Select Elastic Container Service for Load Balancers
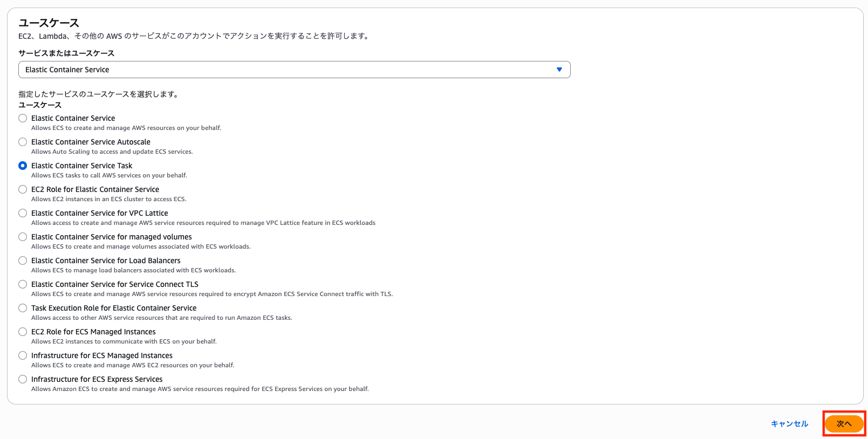Viewport: 868px width, 439px height. pos(23,260)
